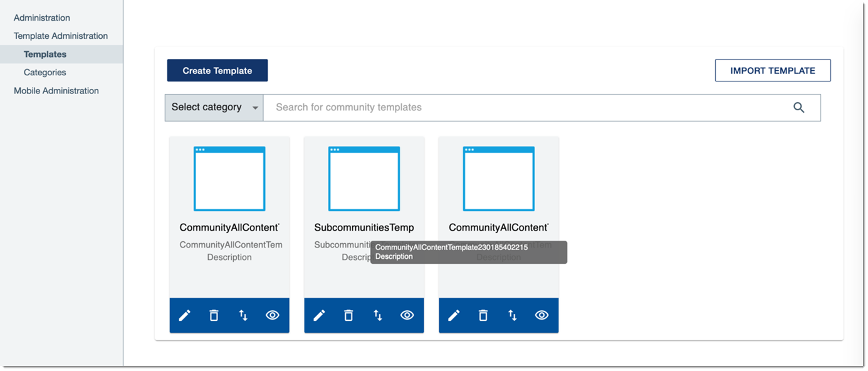This screenshot has height=371, width=868.
Task: Click the export arrows icon on the third template
Action: coord(513,315)
